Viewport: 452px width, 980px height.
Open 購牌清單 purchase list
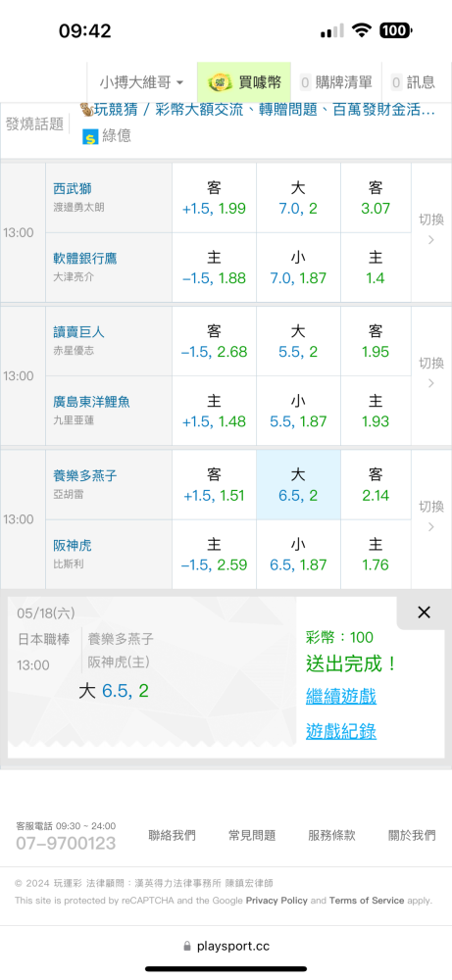click(335, 82)
